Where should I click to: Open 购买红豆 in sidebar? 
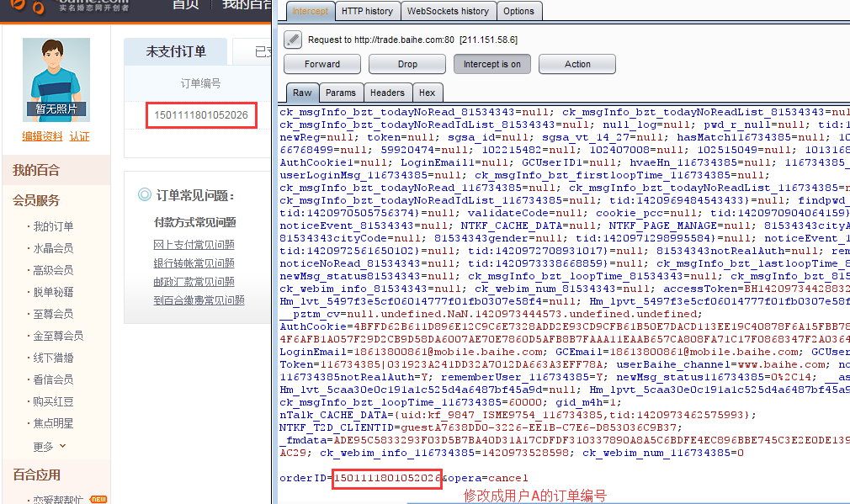click(53, 401)
